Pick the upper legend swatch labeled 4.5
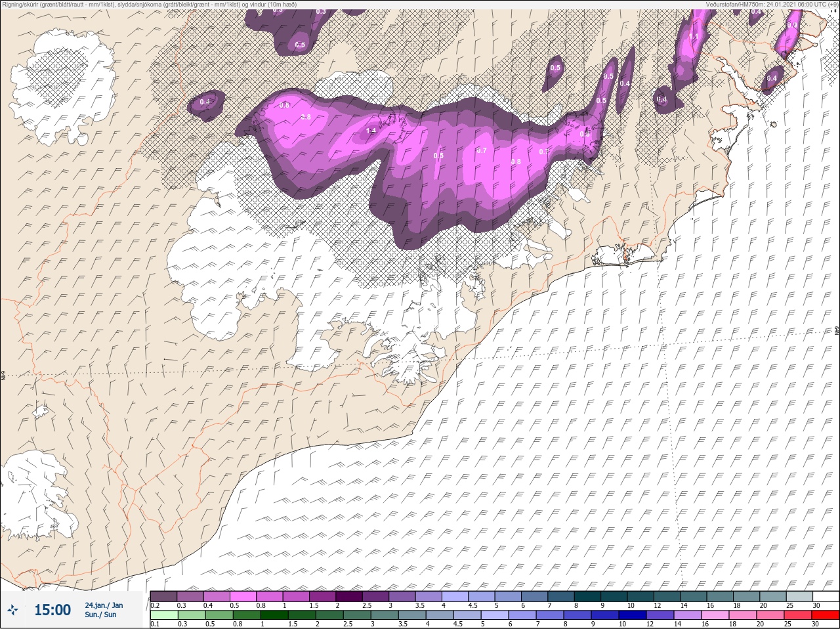840x629 pixels. click(482, 596)
